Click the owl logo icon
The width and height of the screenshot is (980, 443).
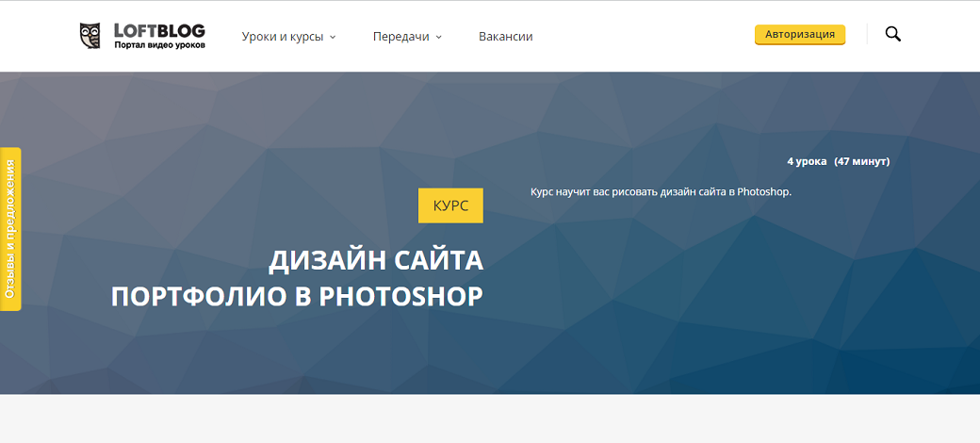tap(90, 36)
